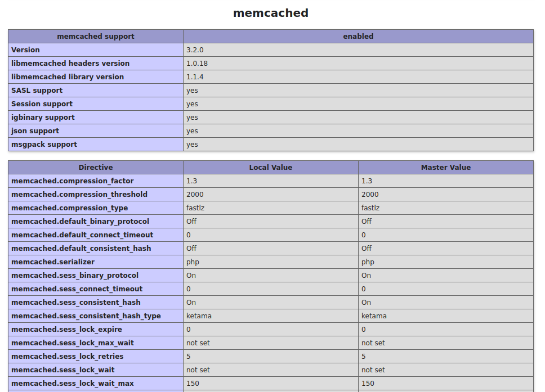This screenshot has height=392, width=545.
Task: Click the version value 3.2.0
Action: [x=195, y=50]
